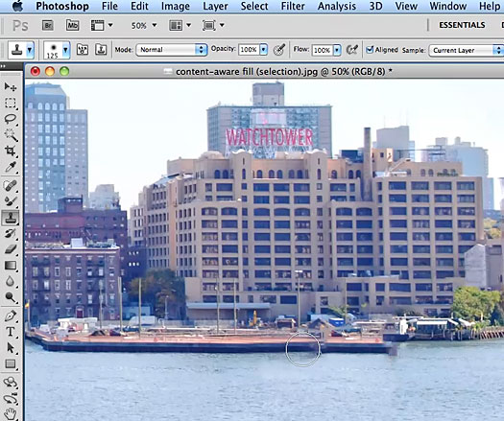Select the Brush tool

click(11, 201)
